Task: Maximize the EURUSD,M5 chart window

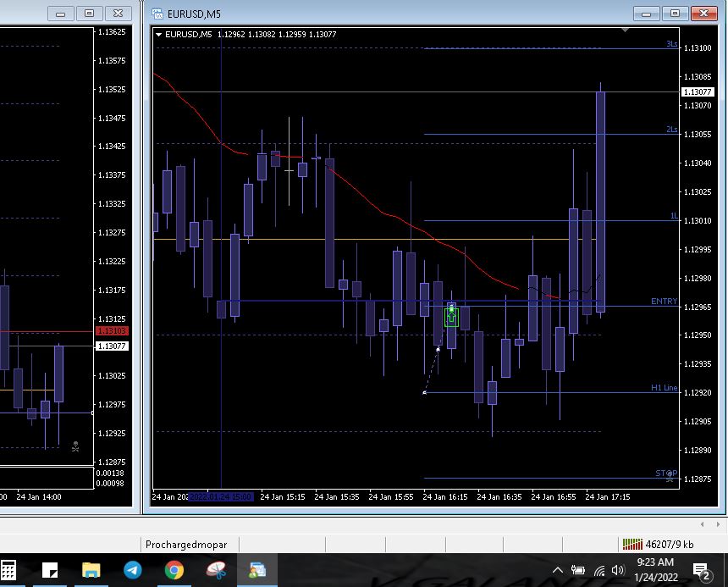Action: coord(675,13)
